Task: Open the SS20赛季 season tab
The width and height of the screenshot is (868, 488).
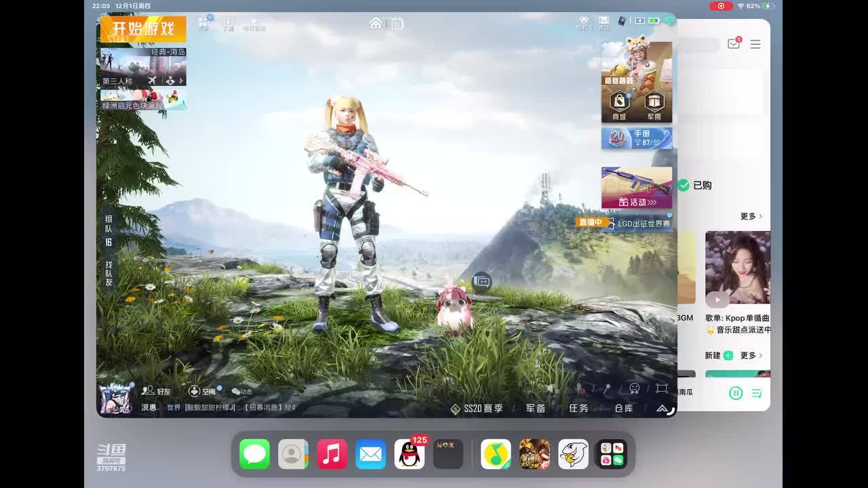Action: [477, 409]
